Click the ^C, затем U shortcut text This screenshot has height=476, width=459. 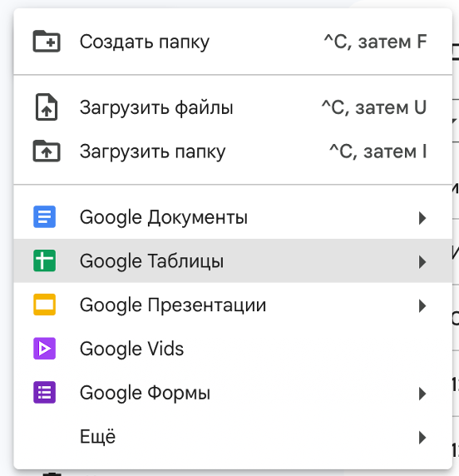(374, 107)
